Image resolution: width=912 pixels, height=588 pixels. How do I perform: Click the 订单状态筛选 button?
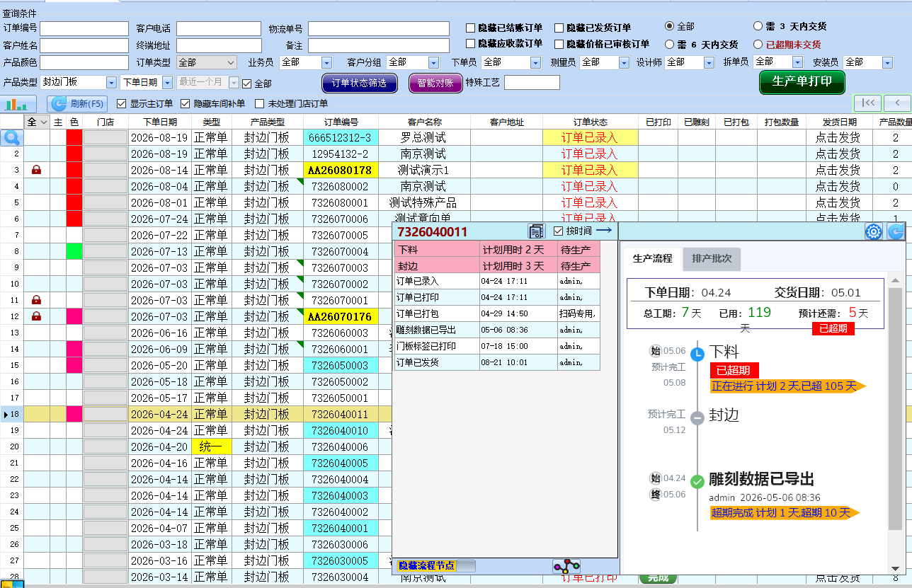pyautogui.click(x=359, y=83)
